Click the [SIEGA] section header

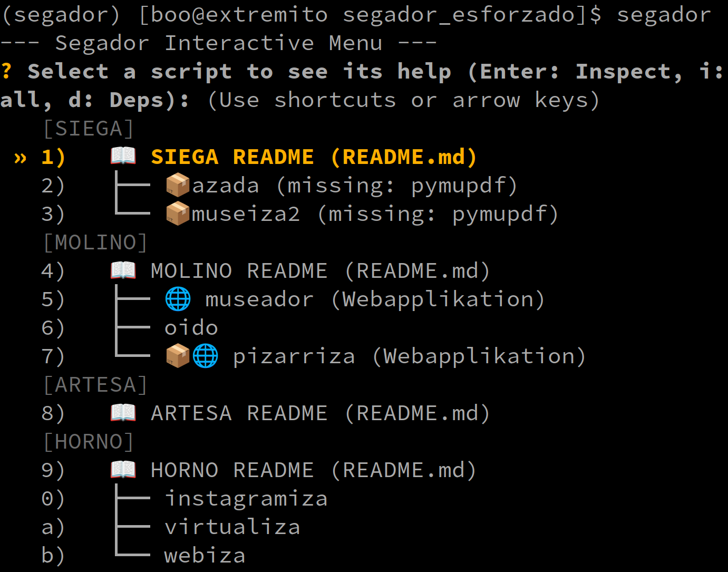[88, 129]
